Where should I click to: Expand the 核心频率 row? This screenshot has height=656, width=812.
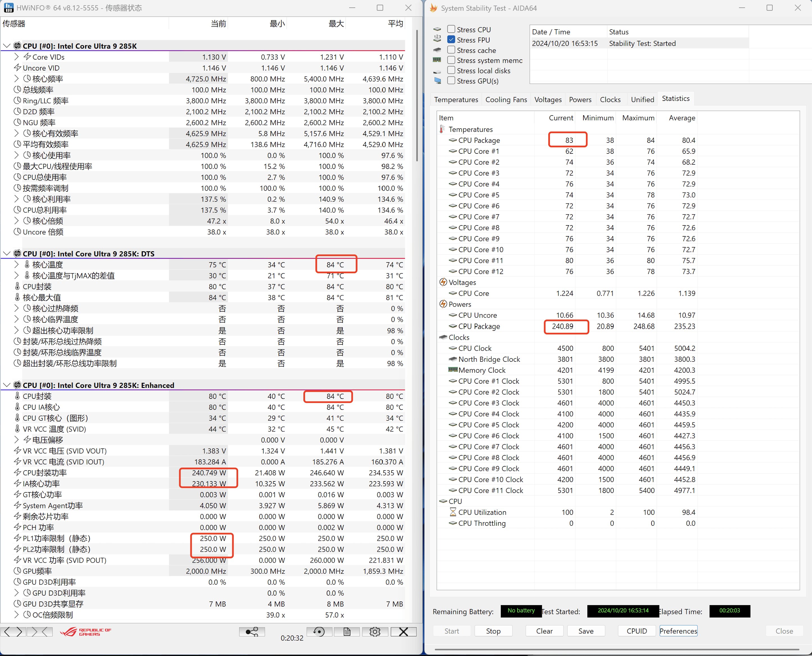pos(16,79)
